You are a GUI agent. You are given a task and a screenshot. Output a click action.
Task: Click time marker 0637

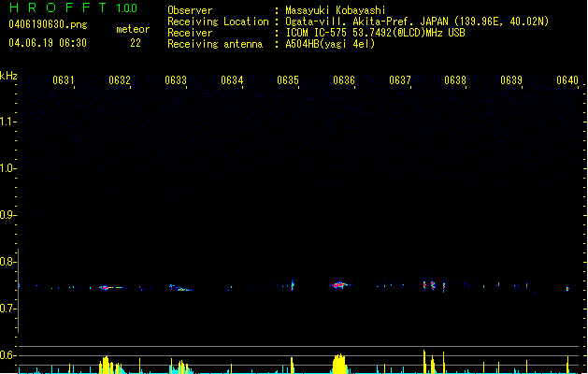coord(400,80)
